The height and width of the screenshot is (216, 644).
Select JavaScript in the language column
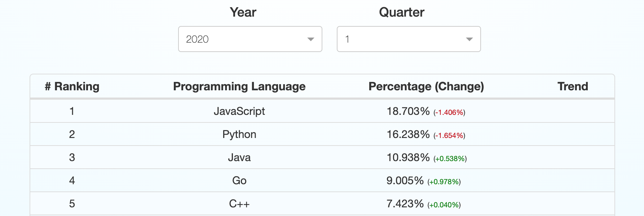[x=239, y=111]
